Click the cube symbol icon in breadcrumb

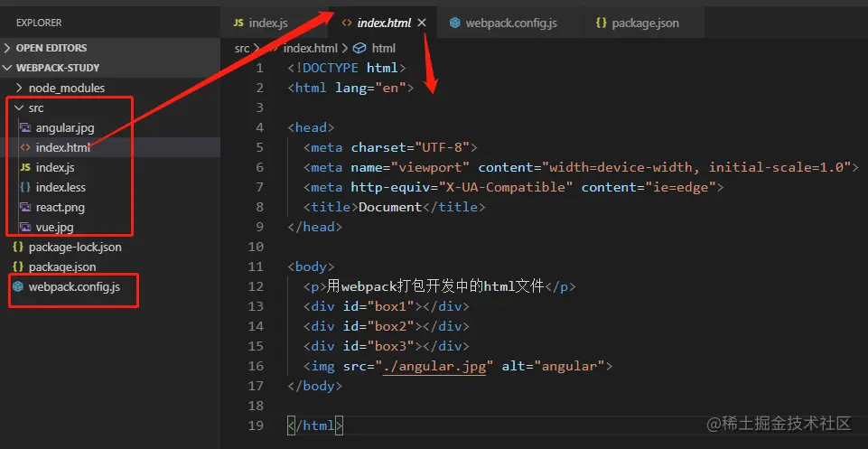(x=359, y=48)
